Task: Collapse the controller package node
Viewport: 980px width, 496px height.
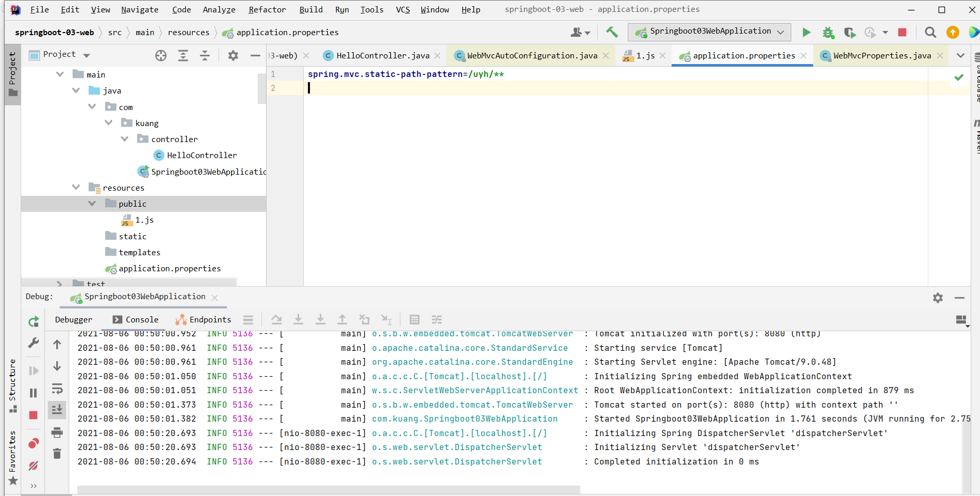Action: click(125, 139)
